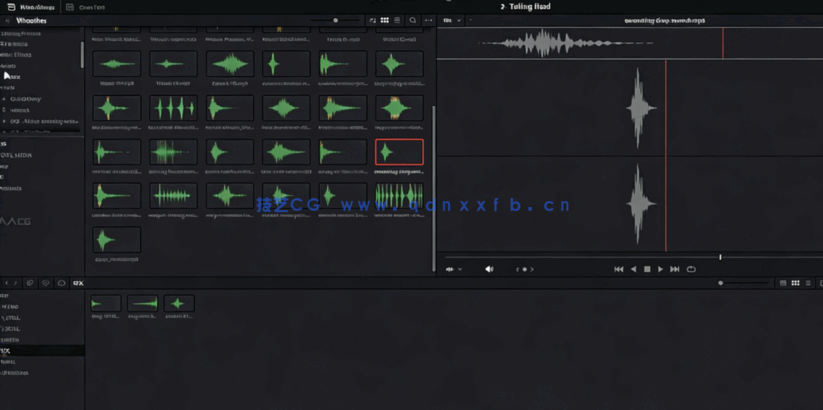The width and height of the screenshot is (823, 410).
Task: Switch Whooshes panel to thumbnail grid view
Action: click(385, 20)
